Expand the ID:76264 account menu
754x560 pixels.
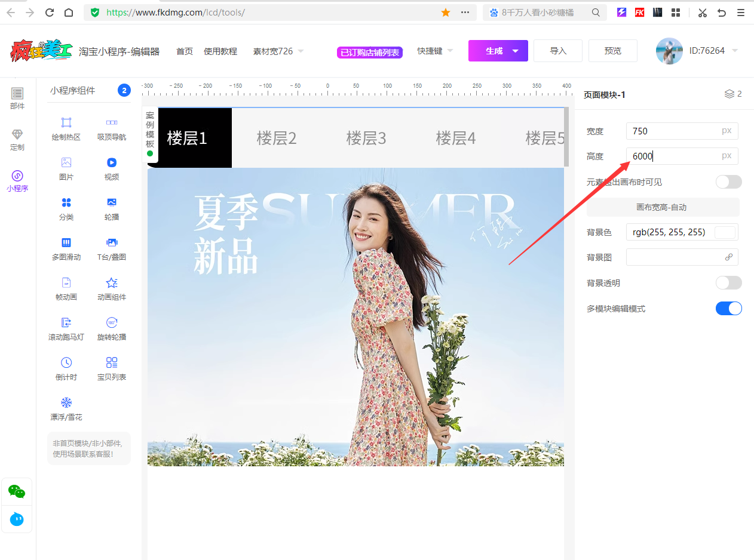[x=713, y=51]
